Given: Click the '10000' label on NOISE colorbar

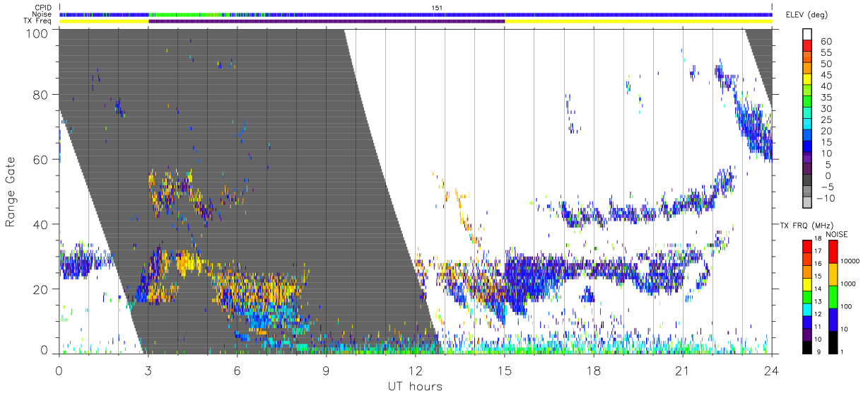Looking at the screenshot, I should point(850,261).
